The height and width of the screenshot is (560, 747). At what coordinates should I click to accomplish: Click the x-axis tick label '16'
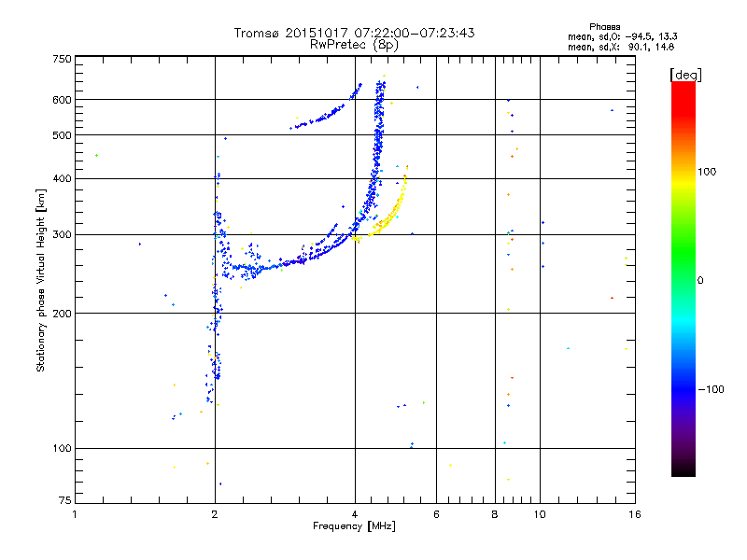tap(635, 514)
